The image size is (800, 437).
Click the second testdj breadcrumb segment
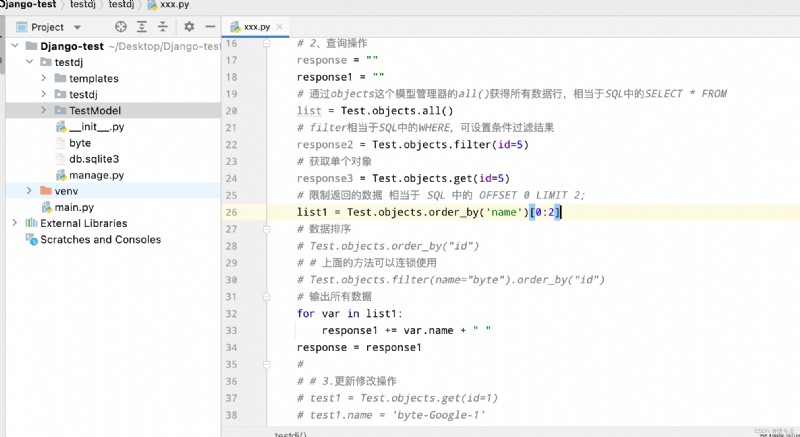121,5
